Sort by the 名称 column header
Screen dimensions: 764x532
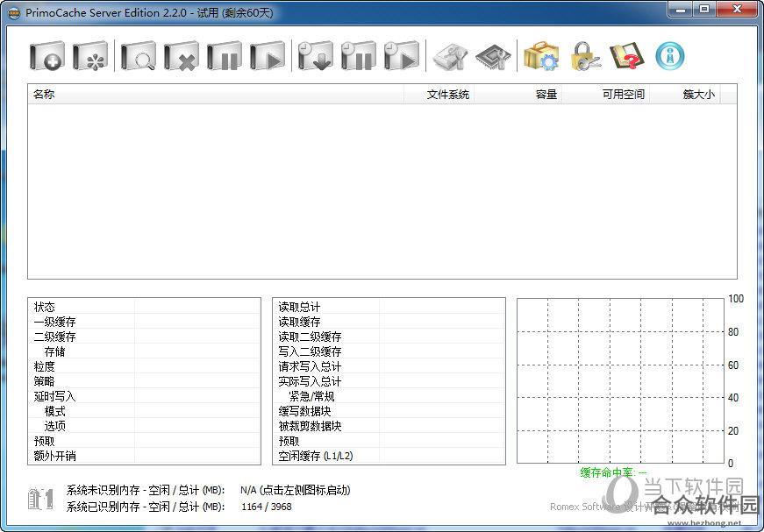point(216,94)
